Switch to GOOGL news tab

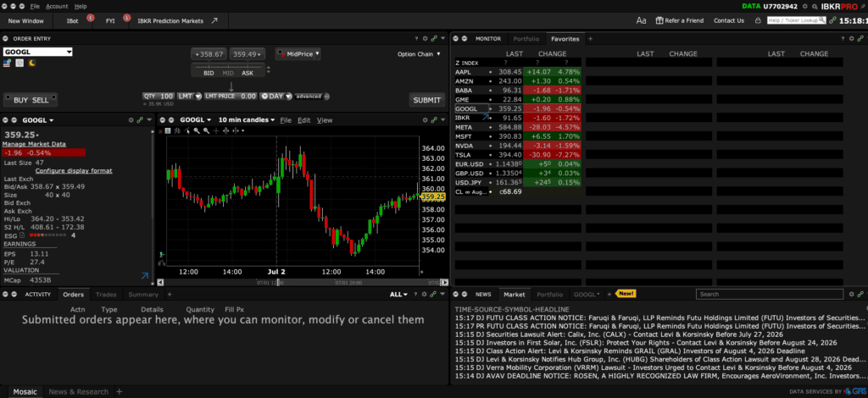(587, 295)
